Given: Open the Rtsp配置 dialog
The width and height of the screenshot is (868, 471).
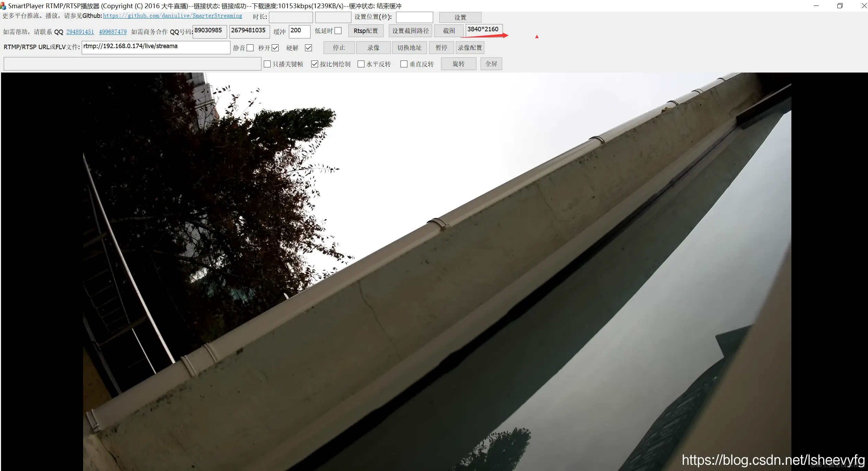Looking at the screenshot, I should (x=365, y=31).
